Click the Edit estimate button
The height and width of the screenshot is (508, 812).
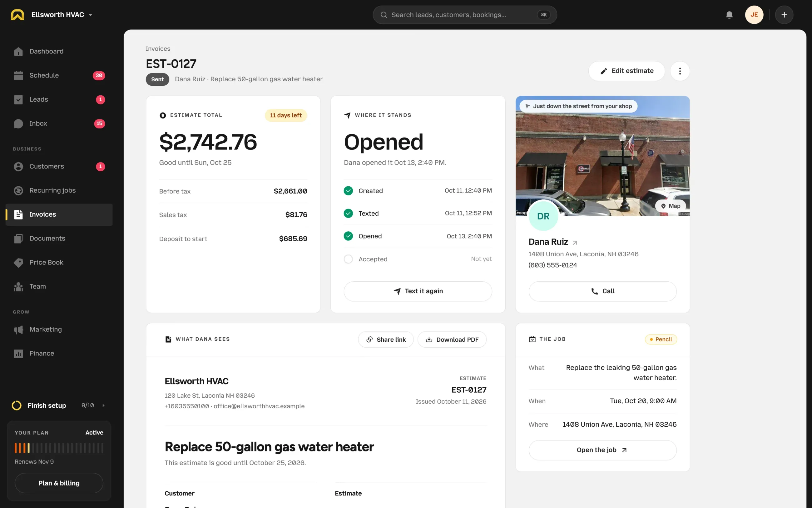pos(626,71)
